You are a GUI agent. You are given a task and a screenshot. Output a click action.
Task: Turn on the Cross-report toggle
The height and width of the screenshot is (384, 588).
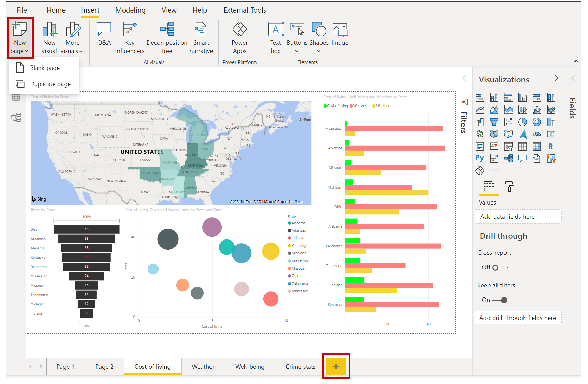click(x=499, y=268)
